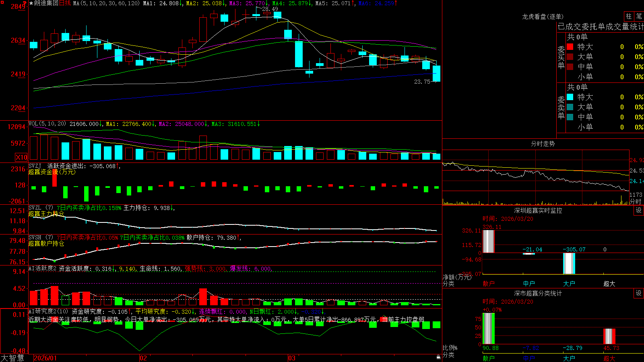This screenshot has width=644, height=362.
Task: Click the 超赢资金流(万元) label
Action: (52, 172)
